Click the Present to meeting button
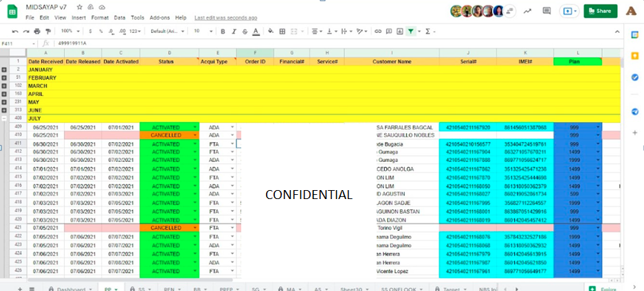This screenshot has width=644, height=291. (570, 11)
